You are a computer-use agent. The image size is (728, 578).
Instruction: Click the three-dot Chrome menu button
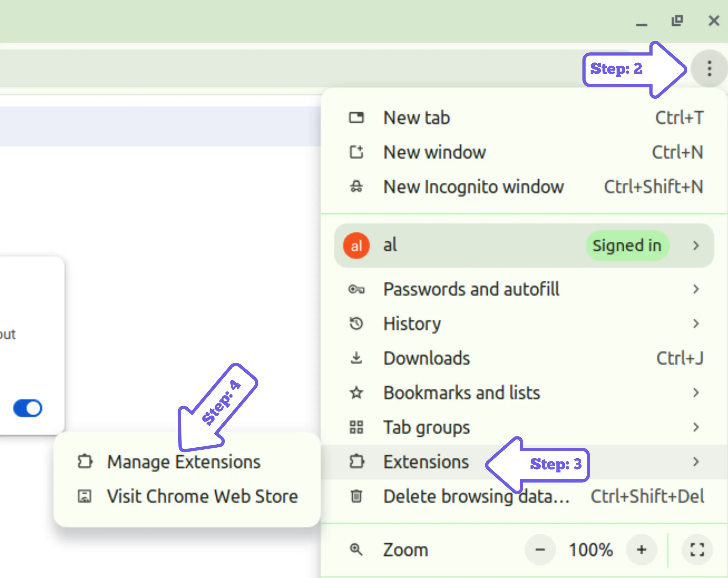point(709,68)
